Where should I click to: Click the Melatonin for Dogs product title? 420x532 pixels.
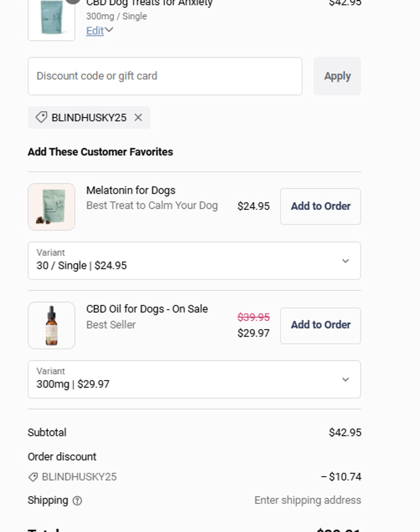131,190
